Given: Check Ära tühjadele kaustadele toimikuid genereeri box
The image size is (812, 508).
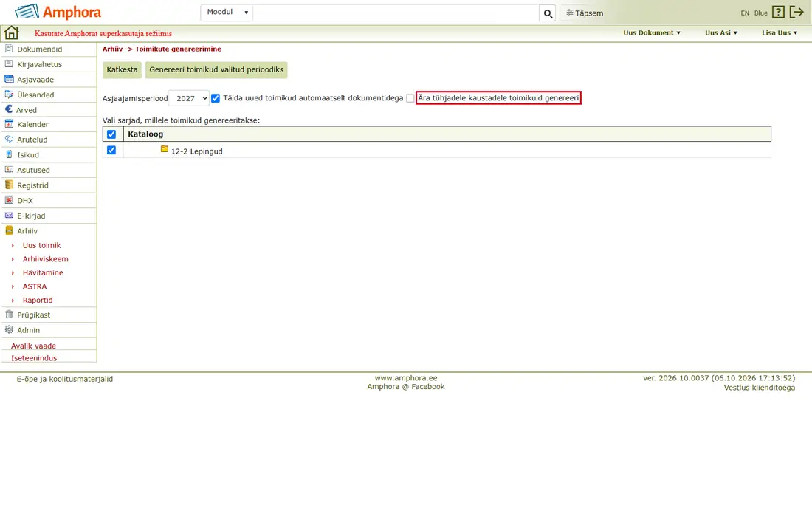Looking at the screenshot, I should point(410,98).
